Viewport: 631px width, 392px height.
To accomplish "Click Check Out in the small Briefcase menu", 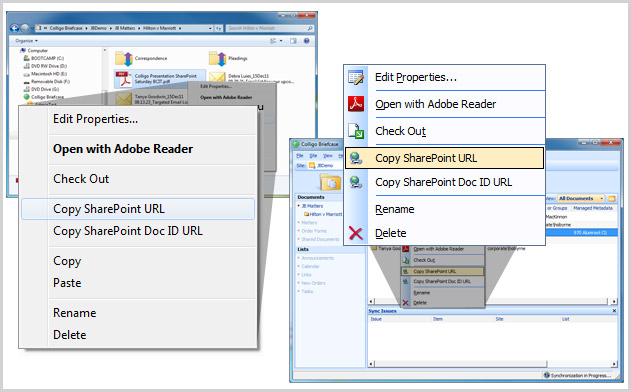I will (424, 260).
